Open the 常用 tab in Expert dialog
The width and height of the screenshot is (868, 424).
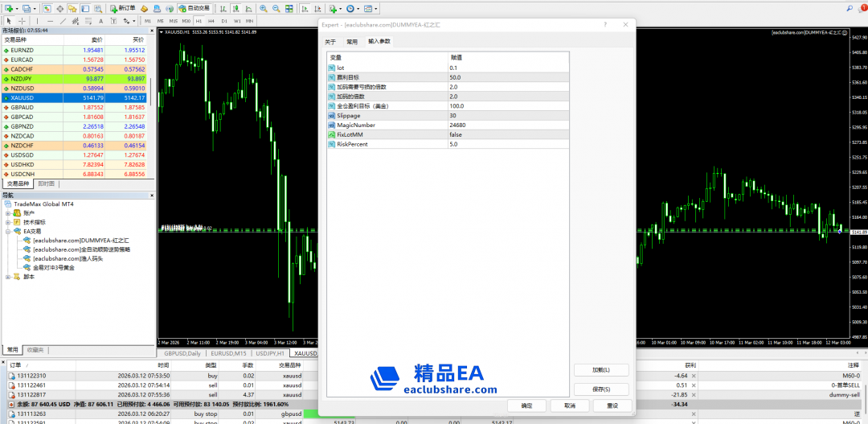[351, 41]
